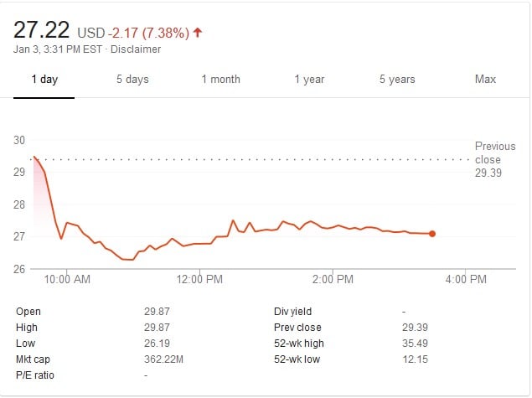The image size is (532, 398).
Task: Select the Max range tab
Action: 485,80
